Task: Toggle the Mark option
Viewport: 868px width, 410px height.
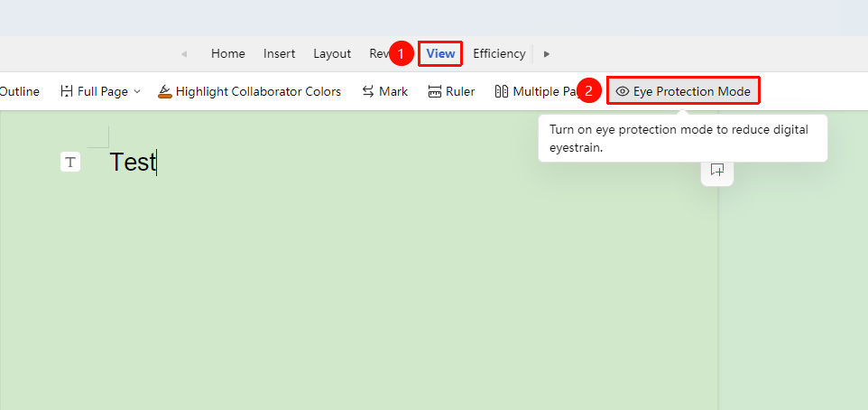Action: click(384, 91)
